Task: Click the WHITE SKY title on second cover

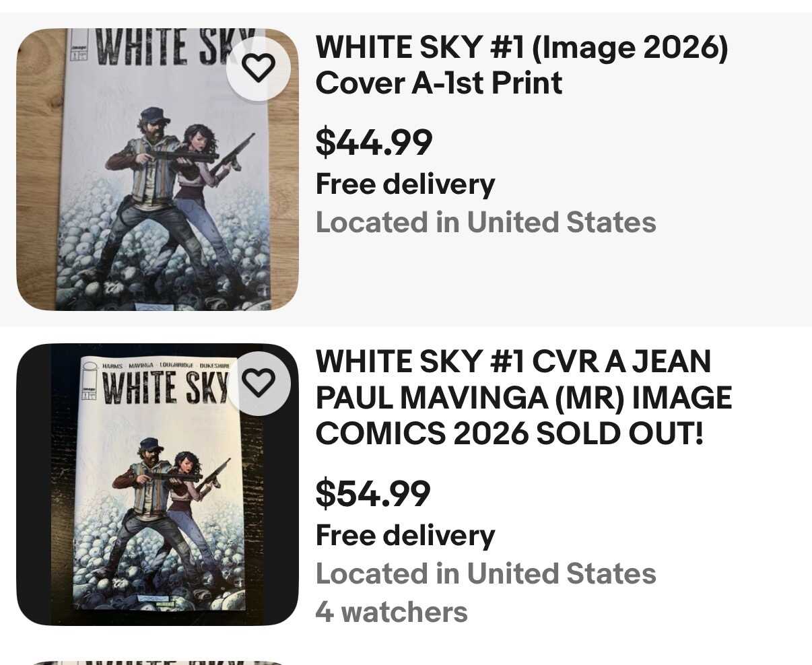Action: (165, 388)
